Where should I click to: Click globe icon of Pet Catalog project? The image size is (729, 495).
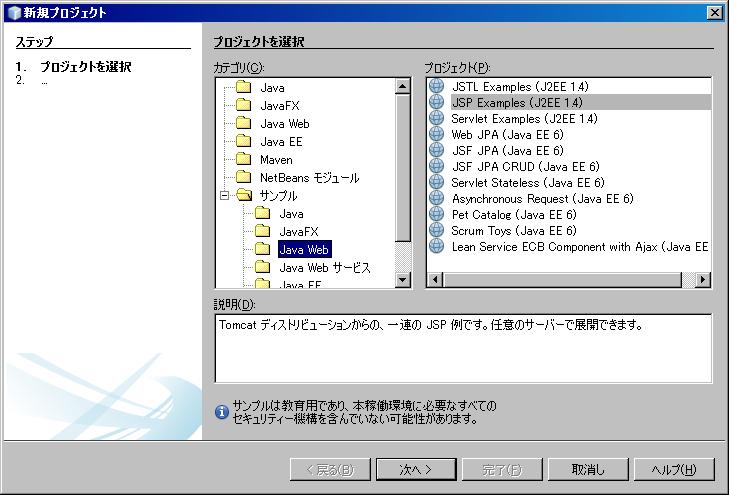437,214
